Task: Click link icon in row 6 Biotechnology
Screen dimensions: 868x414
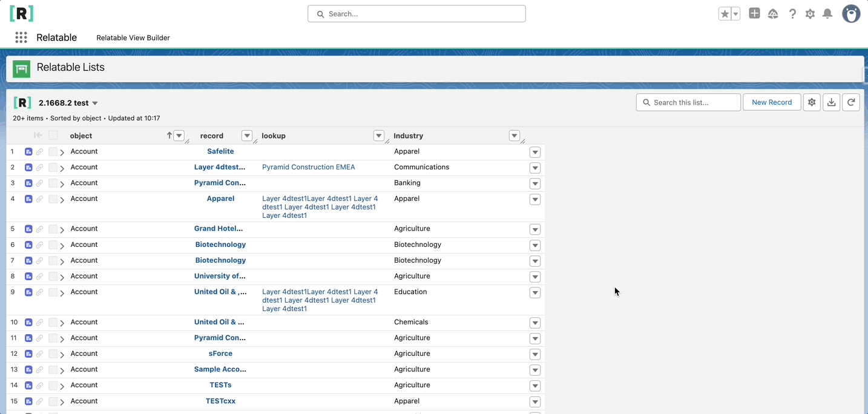Action: tap(39, 245)
